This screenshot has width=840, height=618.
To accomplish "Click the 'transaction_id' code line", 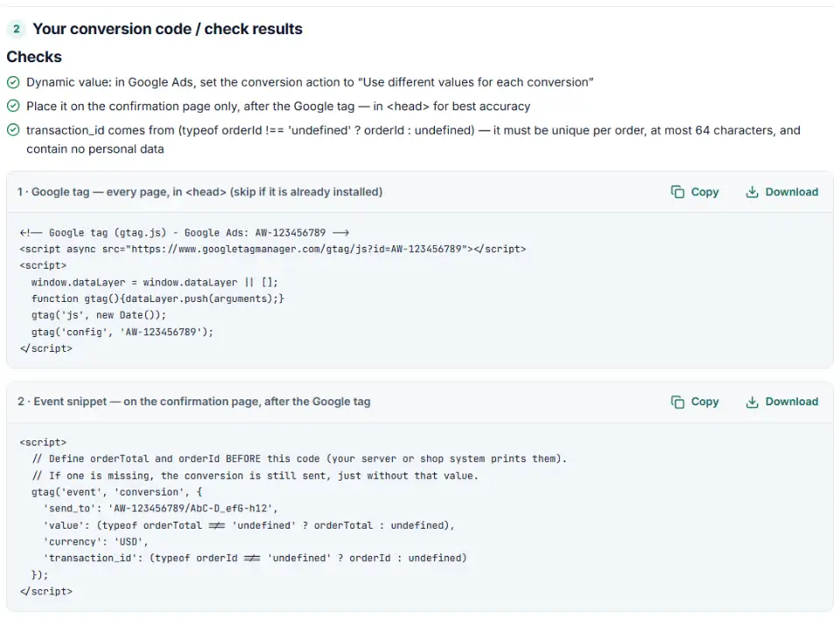I will click(255, 558).
